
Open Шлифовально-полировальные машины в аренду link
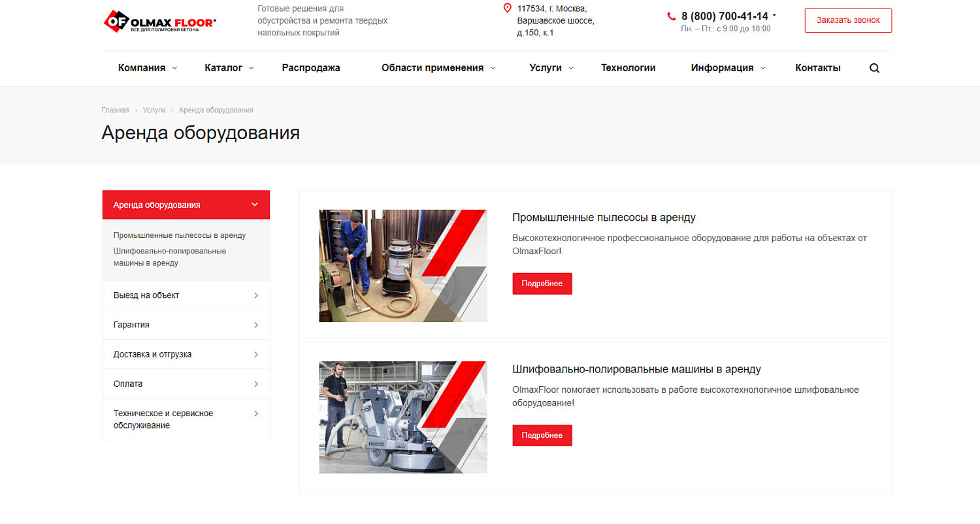(x=636, y=368)
